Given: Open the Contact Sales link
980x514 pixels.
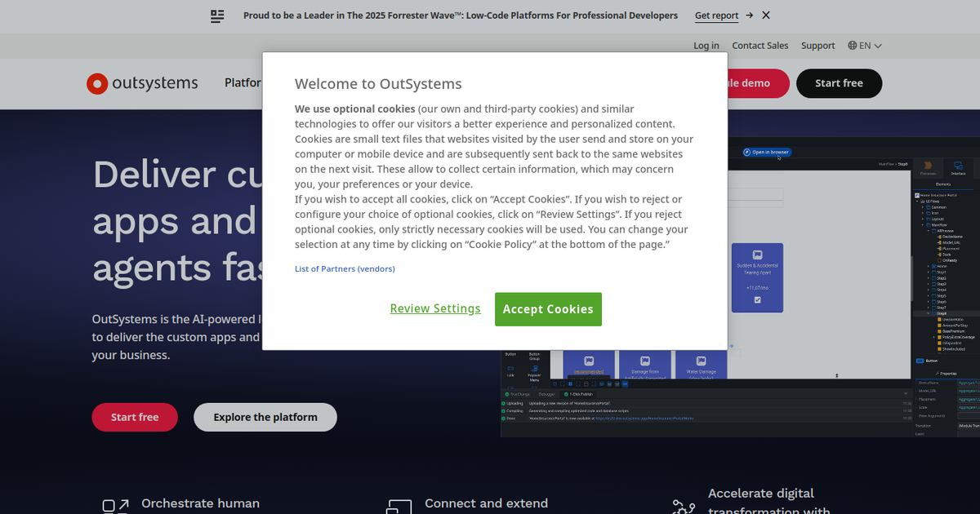Looking at the screenshot, I should click(x=760, y=46).
